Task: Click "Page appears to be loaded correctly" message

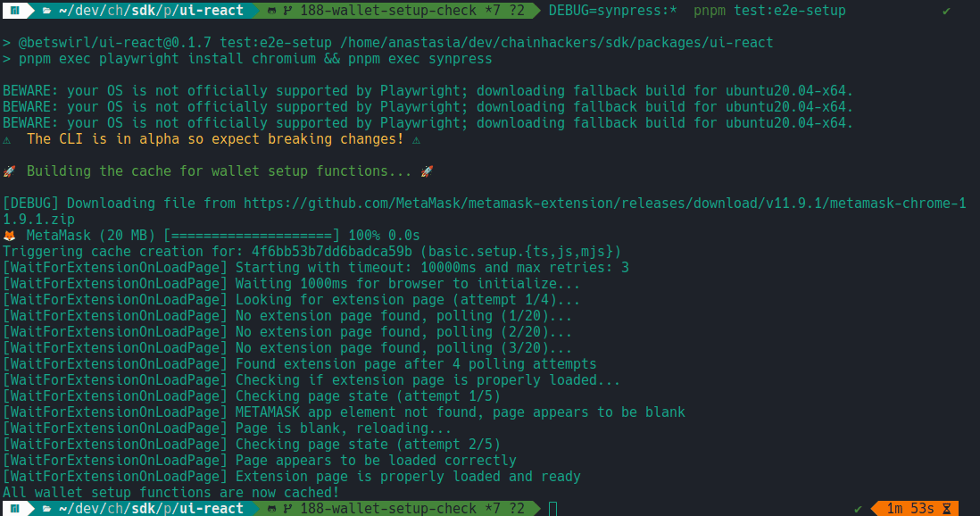Action: [376, 461]
